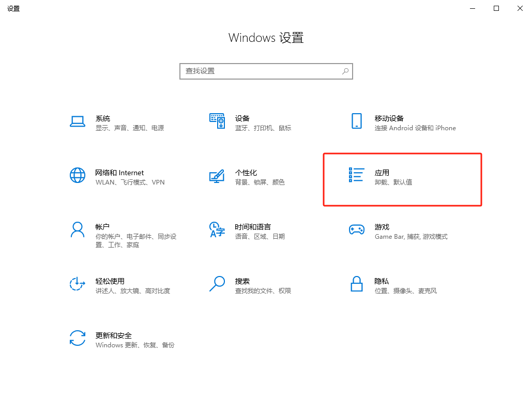Open the 更新和安全 settings title

114,335
